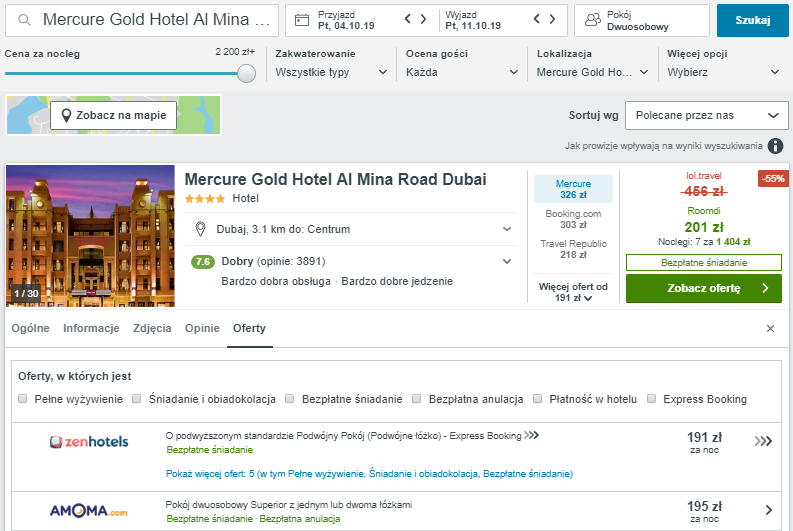
Task: Go to previous arrival date
Action: pyautogui.click(x=408, y=19)
